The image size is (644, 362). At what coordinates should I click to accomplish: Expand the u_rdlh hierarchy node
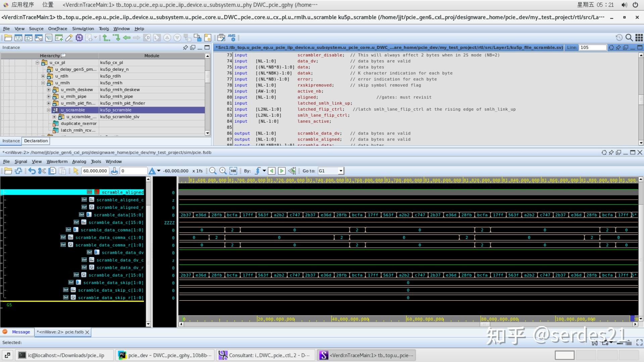pos(43,76)
